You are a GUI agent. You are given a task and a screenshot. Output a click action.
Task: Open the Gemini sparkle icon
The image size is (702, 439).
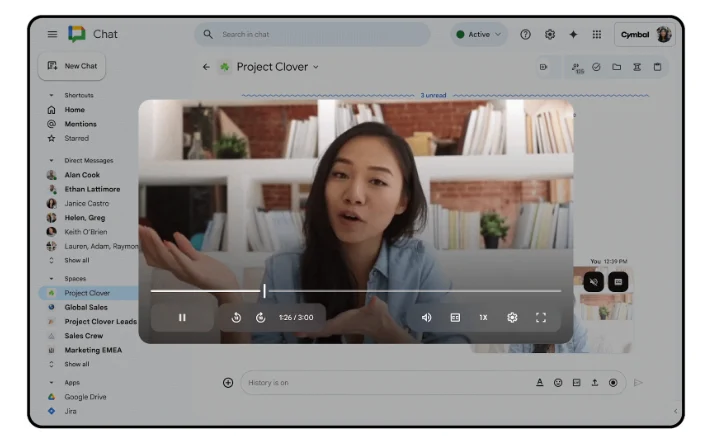[573, 34]
